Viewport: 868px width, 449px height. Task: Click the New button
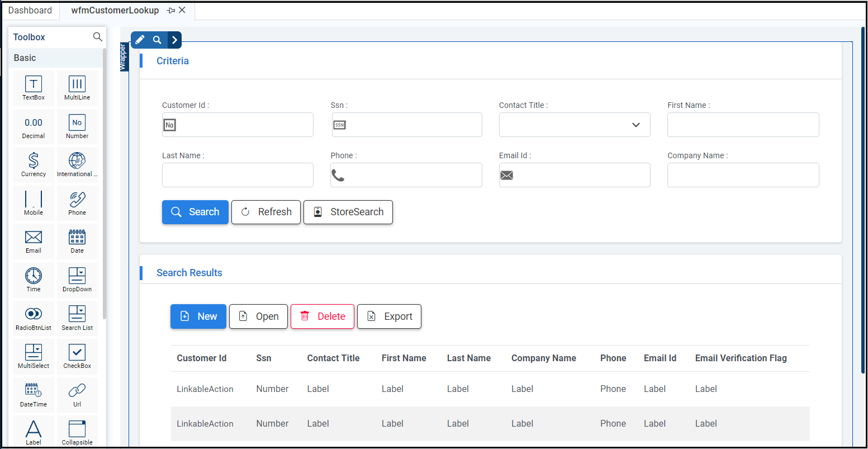pos(198,316)
